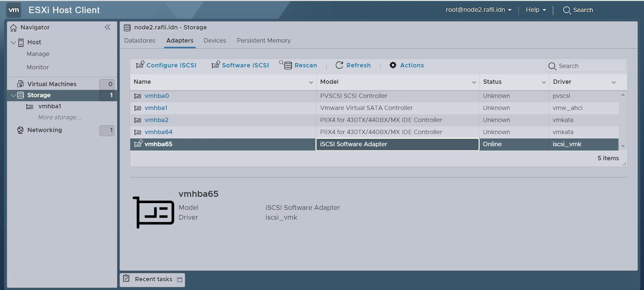The width and height of the screenshot is (644, 290).
Task: Collapse the Navigator panel with double-chevron icon
Action: pos(107,27)
